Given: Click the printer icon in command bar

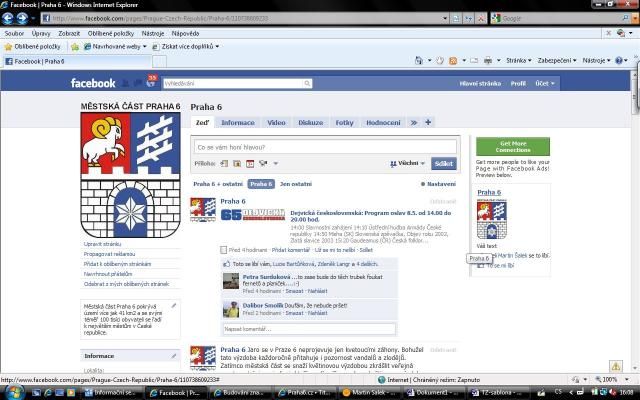Looking at the screenshot, I should pyautogui.click(x=488, y=60).
